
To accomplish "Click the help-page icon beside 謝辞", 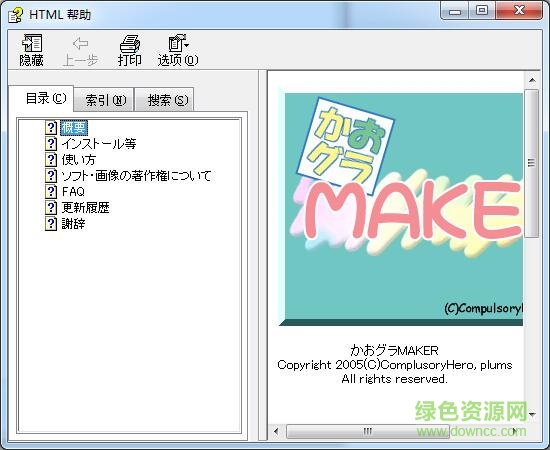I will click(x=51, y=223).
